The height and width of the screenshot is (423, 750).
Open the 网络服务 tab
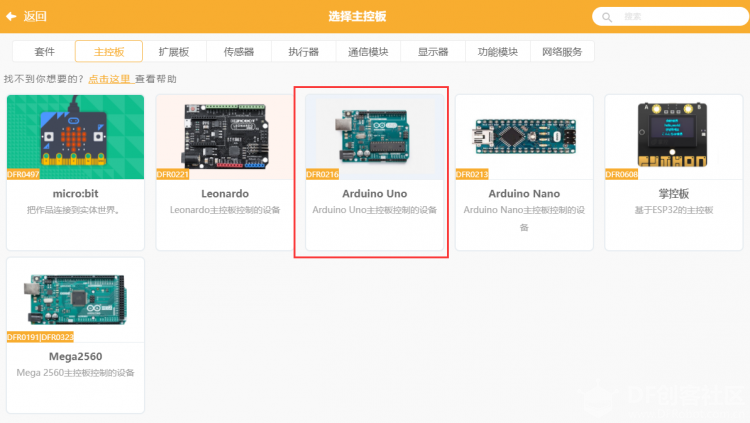tap(562, 52)
